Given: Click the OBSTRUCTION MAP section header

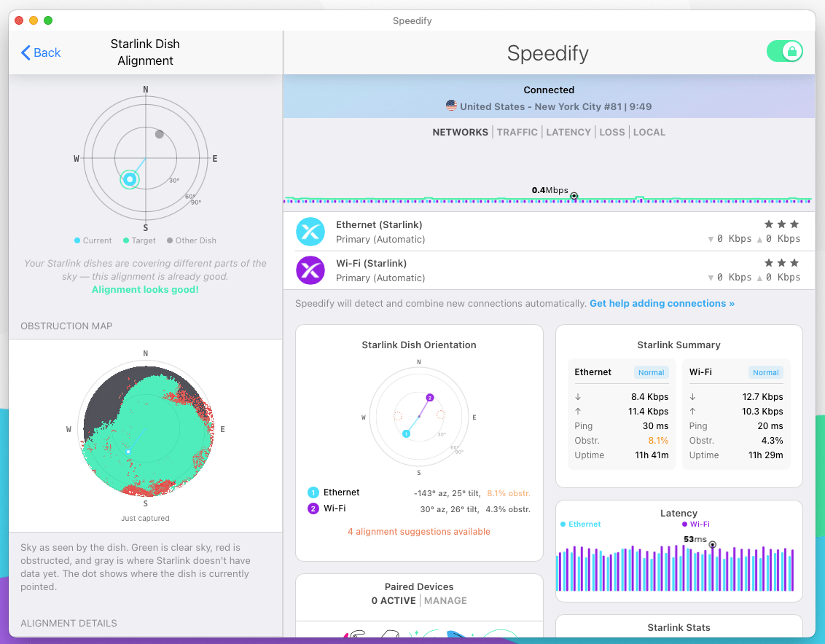Looking at the screenshot, I should click(x=66, y=326).
